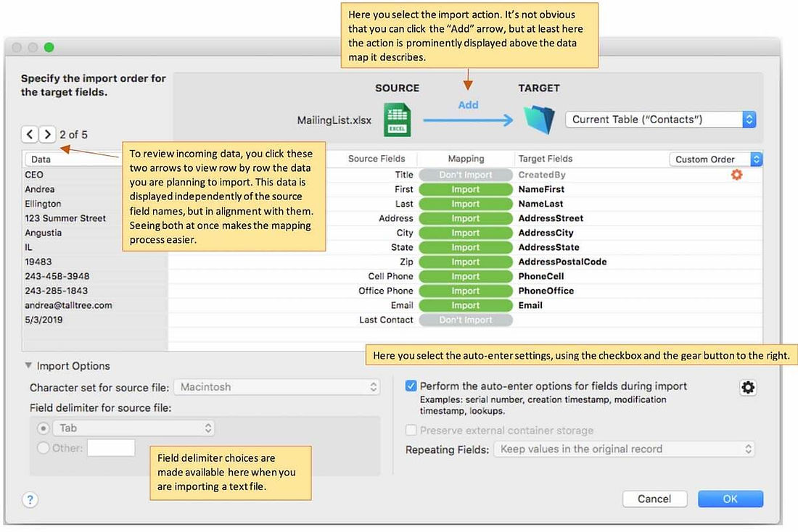The height and width of the screenshot is (532, 798).
Task: Click the Excel source file icon
Action: [x=397, y=120]
